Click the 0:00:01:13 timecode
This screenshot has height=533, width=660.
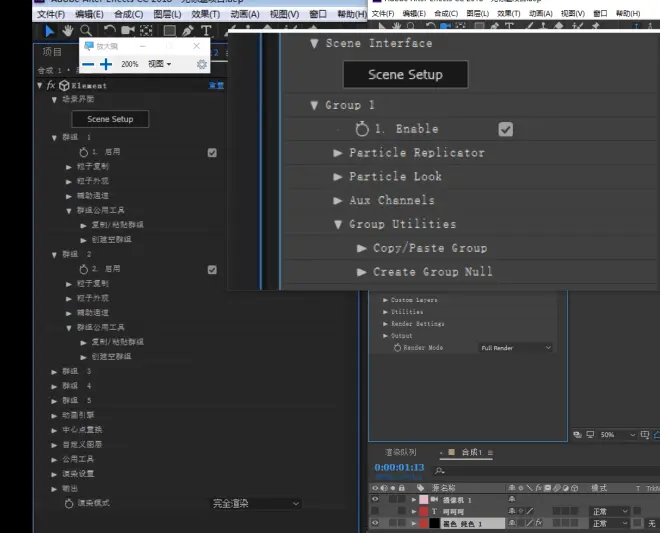click(x=399, y=467)
